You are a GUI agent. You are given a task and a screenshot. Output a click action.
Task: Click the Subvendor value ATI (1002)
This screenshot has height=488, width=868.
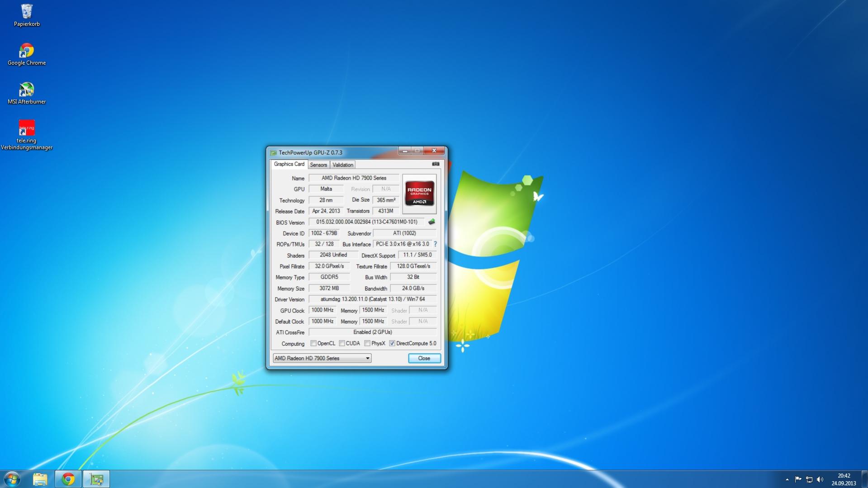click(404, 233)
